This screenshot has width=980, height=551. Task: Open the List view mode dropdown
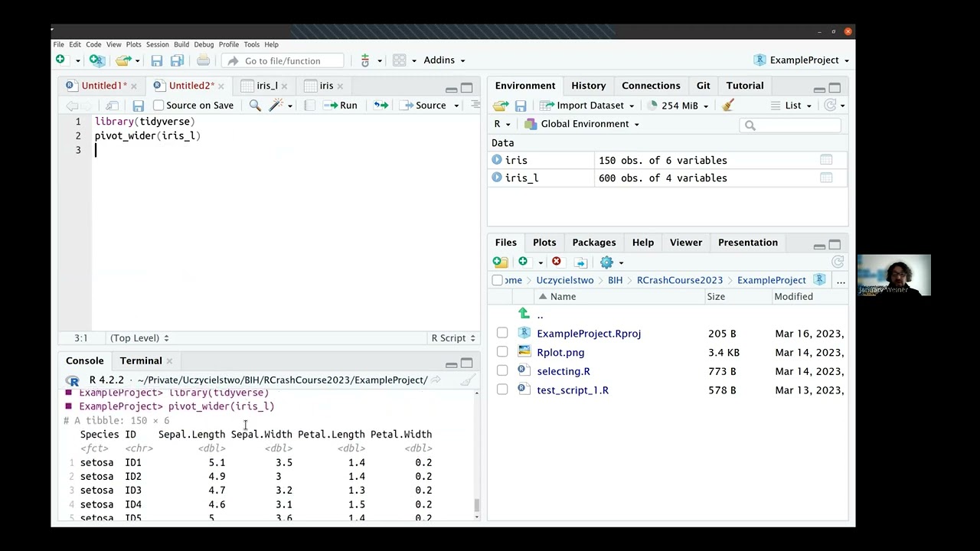click(x=792, y=106)
